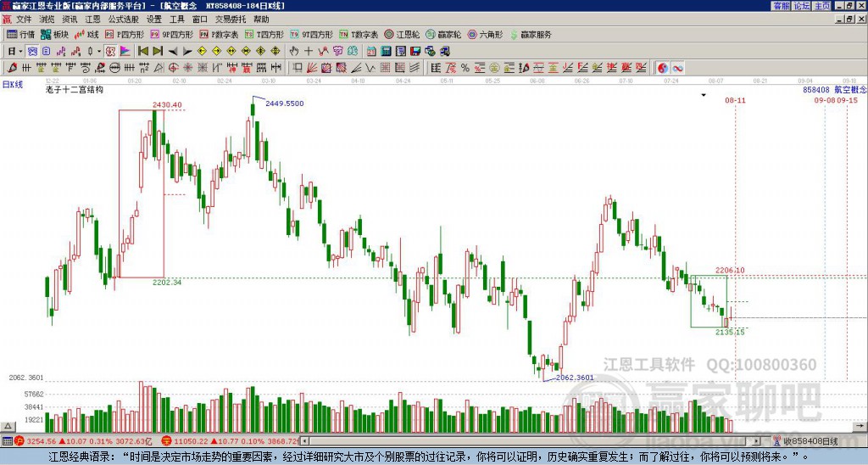The image size is (868, 465).
Task: Click the 2202.34 green price label
Action: tap(167, 282)
